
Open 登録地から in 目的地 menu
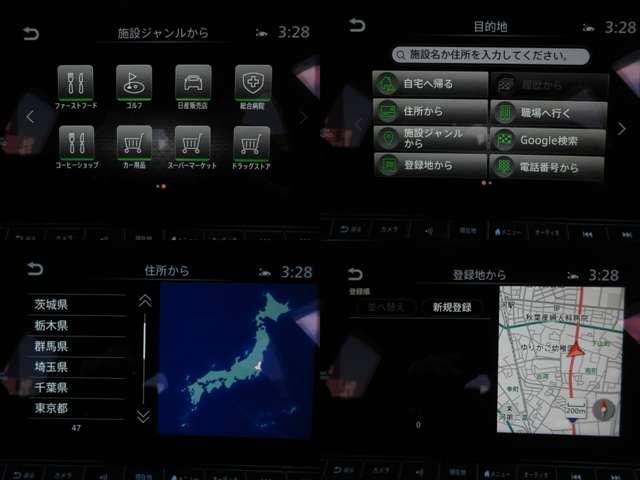click(431, 165)
